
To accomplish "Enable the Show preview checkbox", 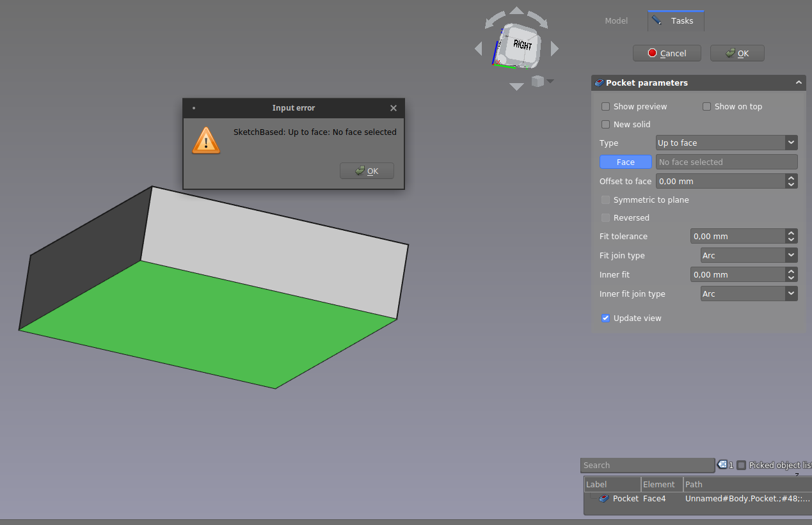I will click(x=605, y=106).
